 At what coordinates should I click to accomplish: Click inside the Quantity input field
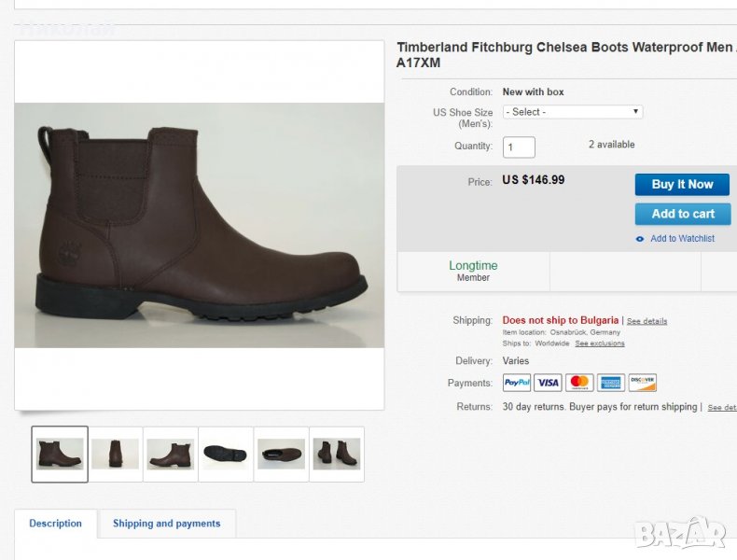point(519,147)
